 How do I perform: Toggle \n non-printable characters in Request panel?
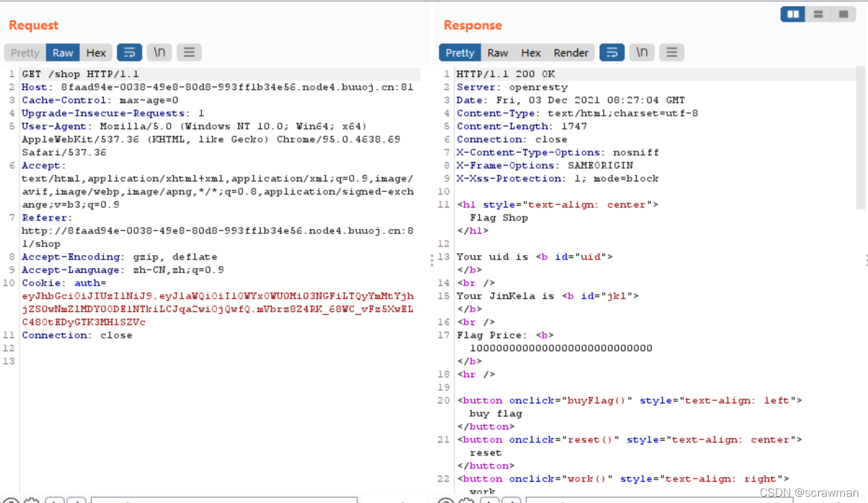(159, 53)
